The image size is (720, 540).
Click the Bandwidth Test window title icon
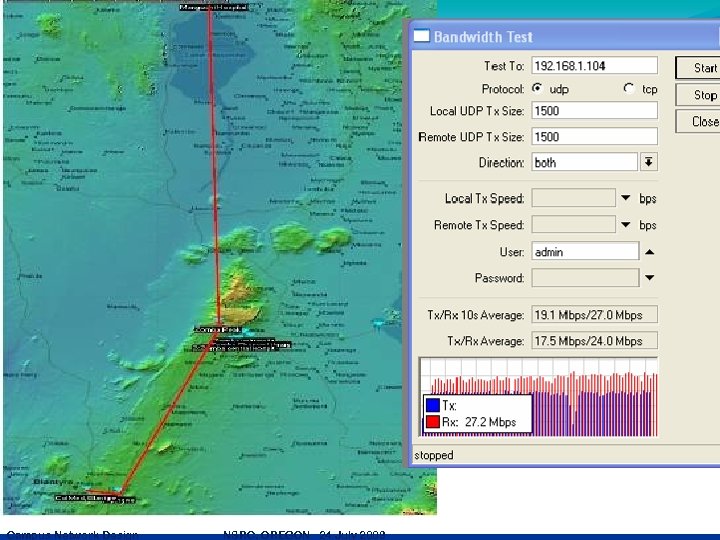pos(421,36)
